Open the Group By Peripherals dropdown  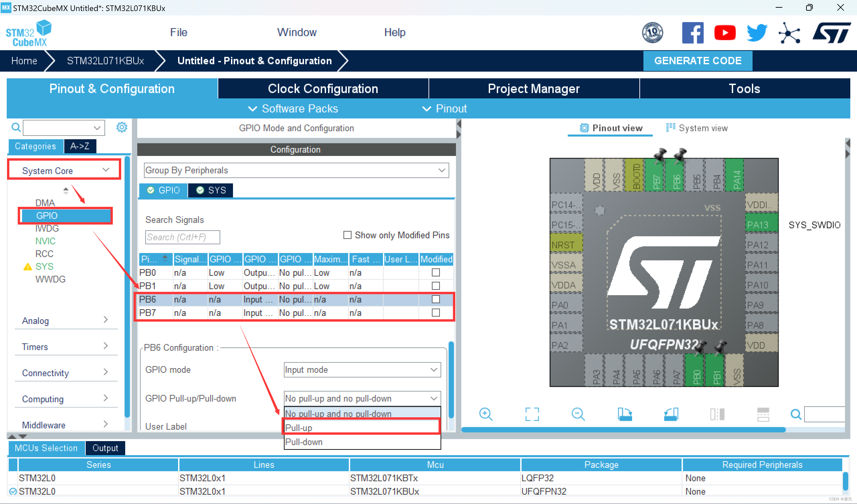296,170
